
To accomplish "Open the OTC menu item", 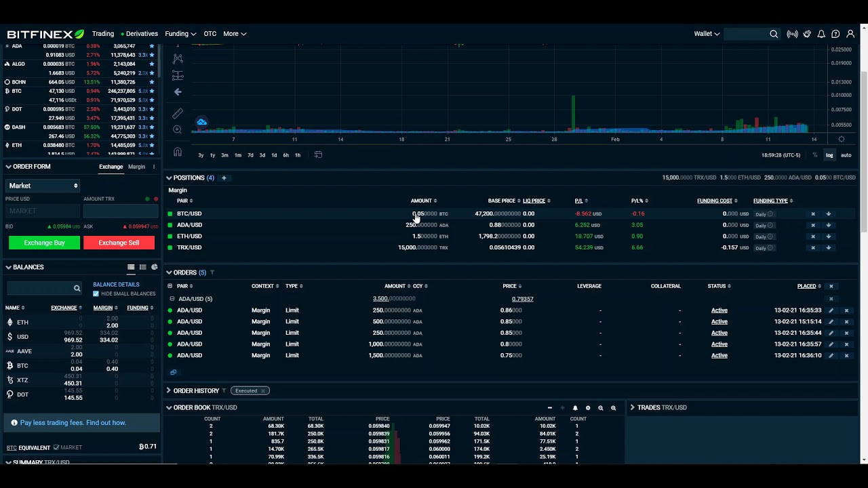I will point(210,34).
